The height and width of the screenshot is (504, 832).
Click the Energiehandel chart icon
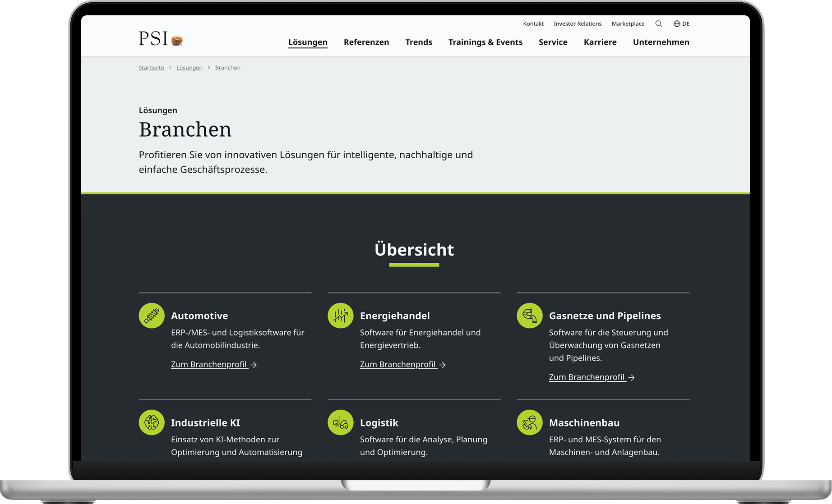[x=340, y=316]
